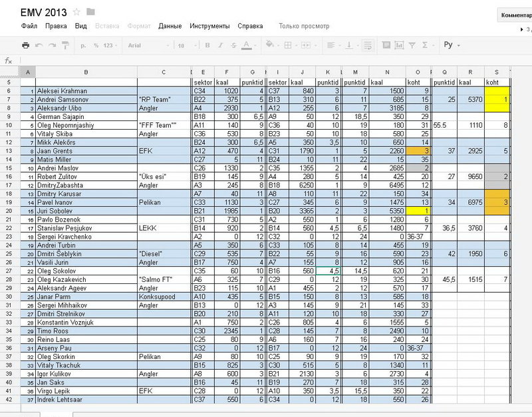Click the Undo arrow icon
The height and width of the screenshot is (417, 532).
pyautogui.click(x=39, y=45)
